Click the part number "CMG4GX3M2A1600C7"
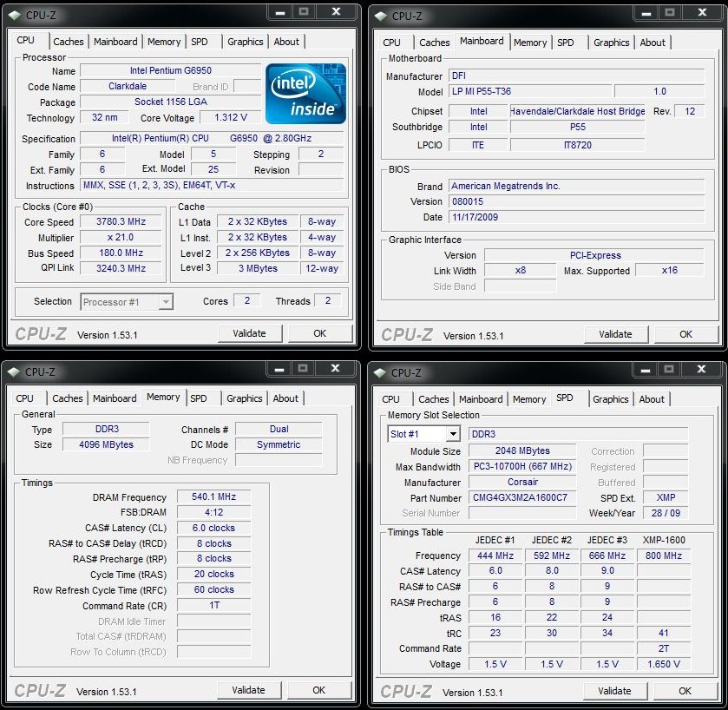The height and width of the screenshot is (710, 728). click(522, 498)
